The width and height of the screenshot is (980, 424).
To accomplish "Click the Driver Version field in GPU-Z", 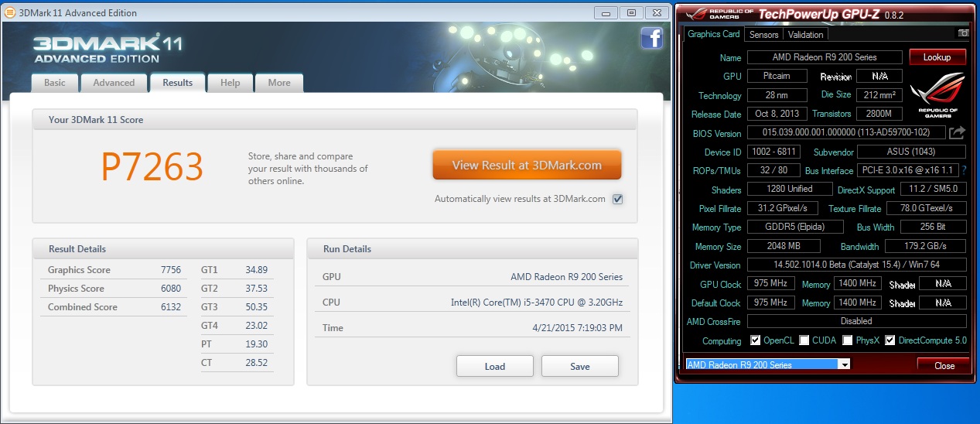I will [857, 265].
